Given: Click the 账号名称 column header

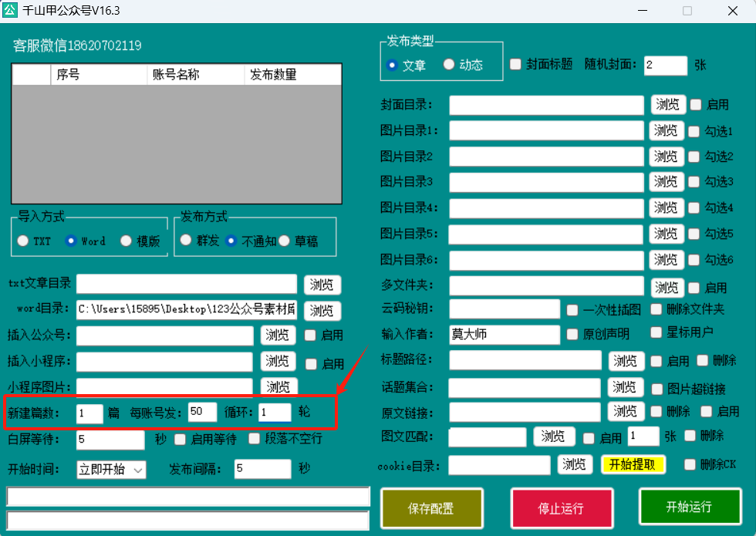Looking at the screenshot, I should point(195,75).
